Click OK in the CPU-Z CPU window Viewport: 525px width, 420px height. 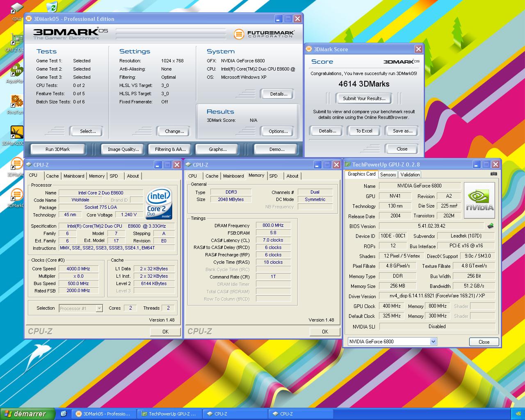[165, 331]
